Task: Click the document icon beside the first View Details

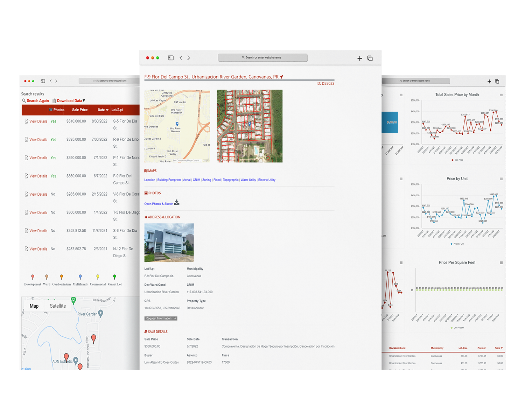Action: (x=26, y=121)
